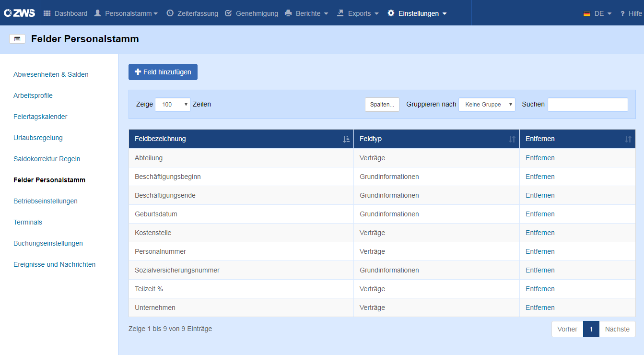Open Zeiterfassung in the navbar

point(198,13)
